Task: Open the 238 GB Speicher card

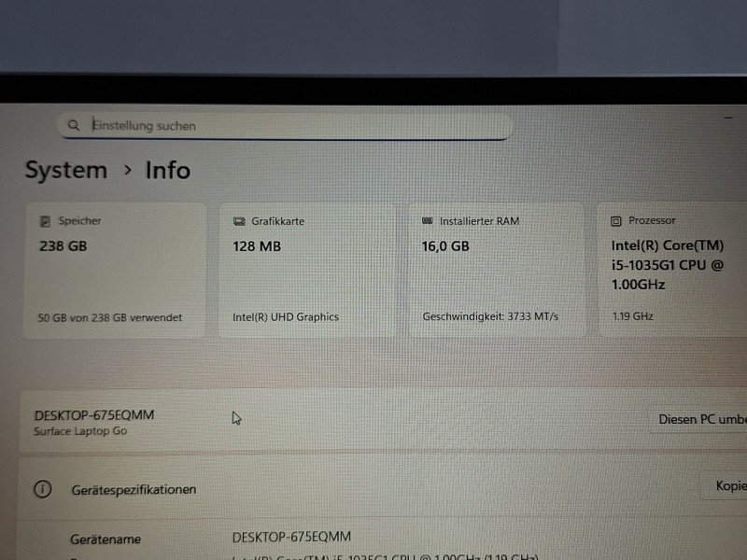Action: tap(115, 271)
